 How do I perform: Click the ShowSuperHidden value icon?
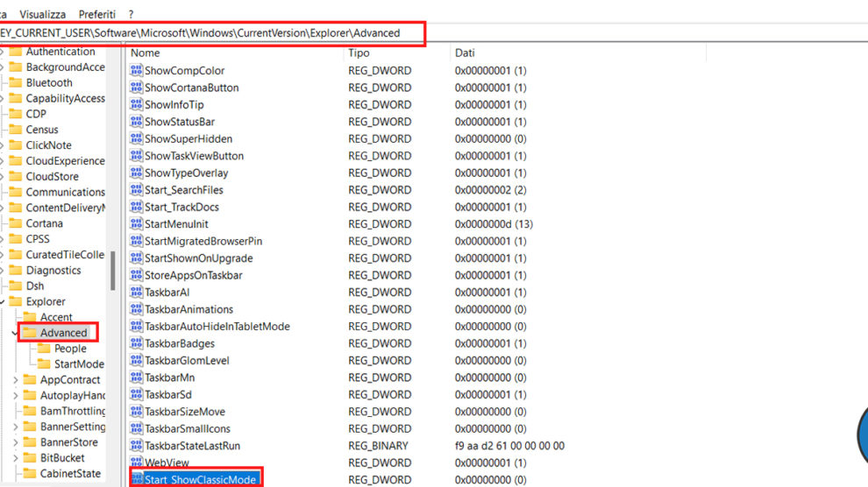pyautogui.click(x=136, y=138)
